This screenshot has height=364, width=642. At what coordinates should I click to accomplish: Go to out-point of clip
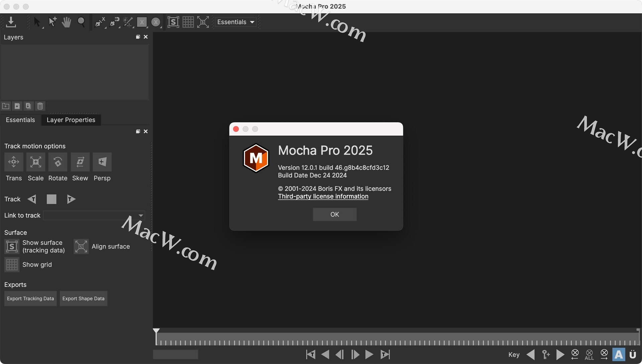(x=385, y=354)
